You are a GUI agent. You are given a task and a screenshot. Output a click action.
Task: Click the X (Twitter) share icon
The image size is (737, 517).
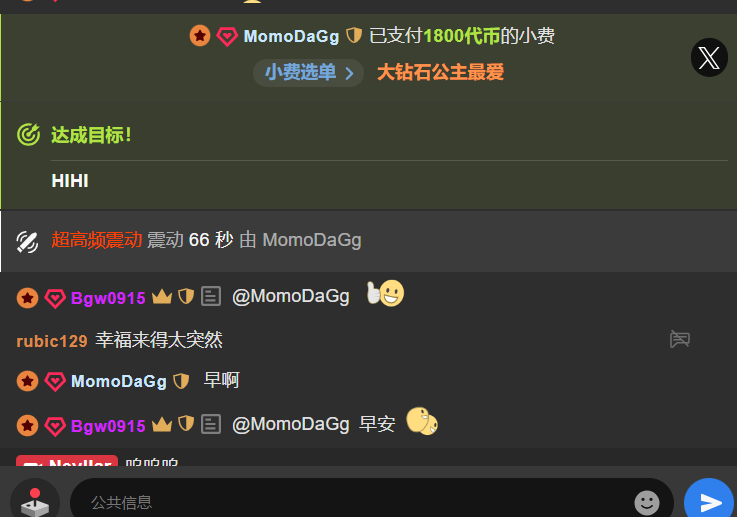pos(709,57)
